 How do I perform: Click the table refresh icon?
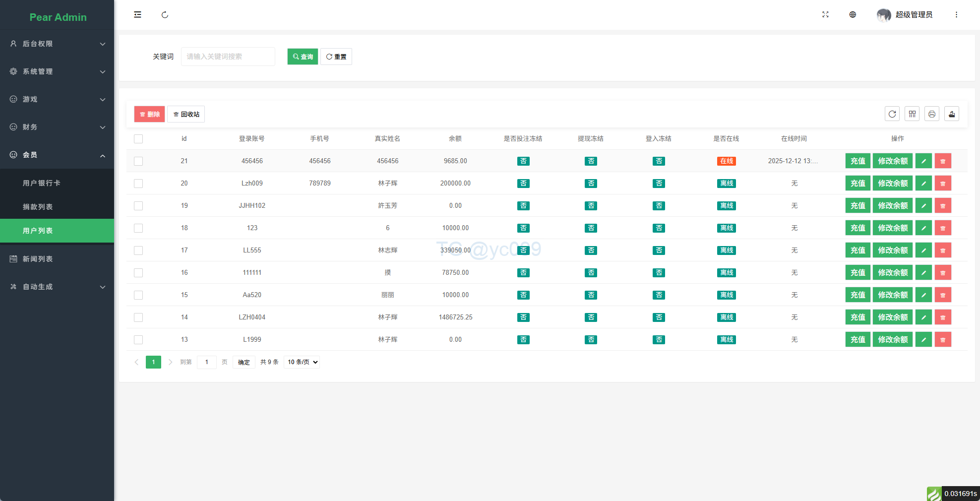pos(892,114)
